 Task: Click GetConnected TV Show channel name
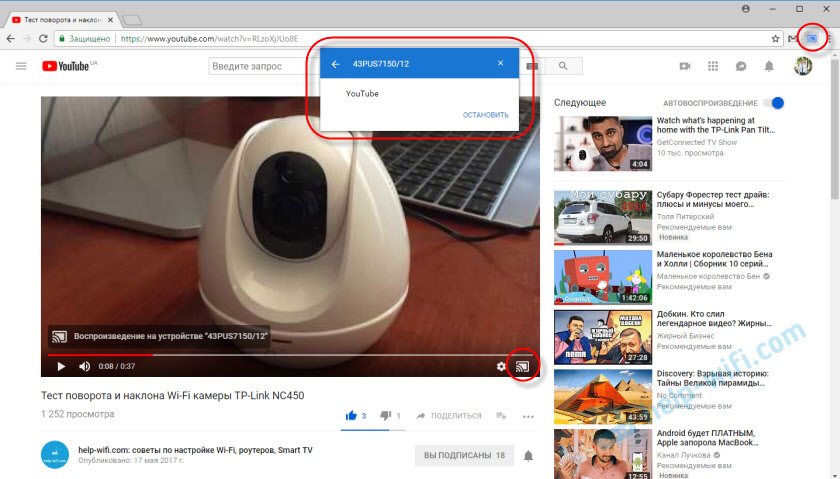tap(696, 142)
